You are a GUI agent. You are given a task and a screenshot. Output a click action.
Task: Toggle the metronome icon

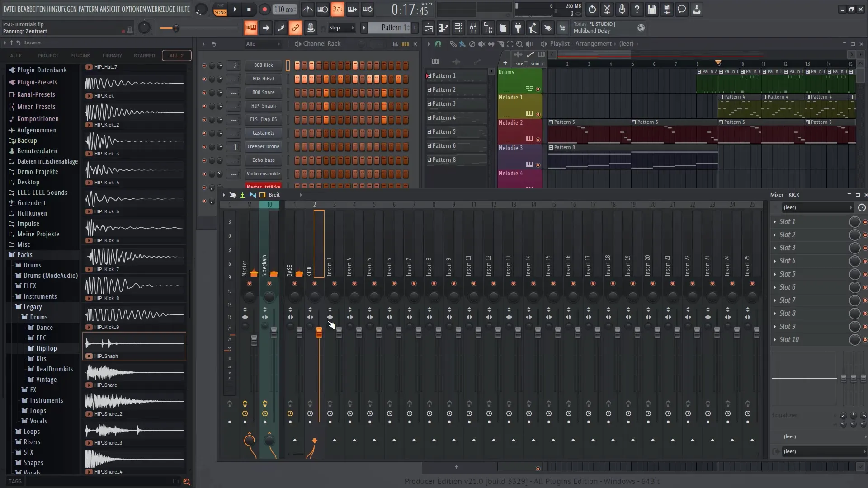[x=307, y=9]
